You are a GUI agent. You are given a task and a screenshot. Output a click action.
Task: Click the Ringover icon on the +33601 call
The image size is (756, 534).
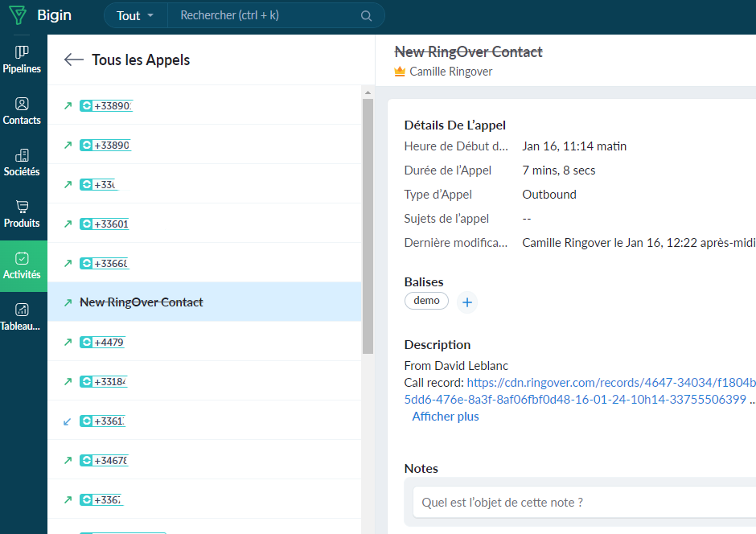(86, 224)
